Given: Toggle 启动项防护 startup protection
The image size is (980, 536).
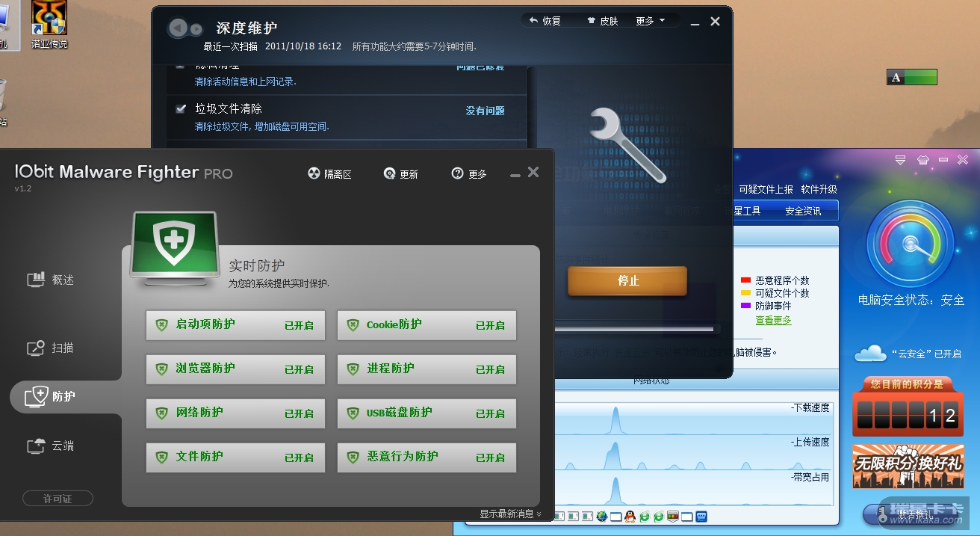Looking at the screenshot, I should 235,325.
